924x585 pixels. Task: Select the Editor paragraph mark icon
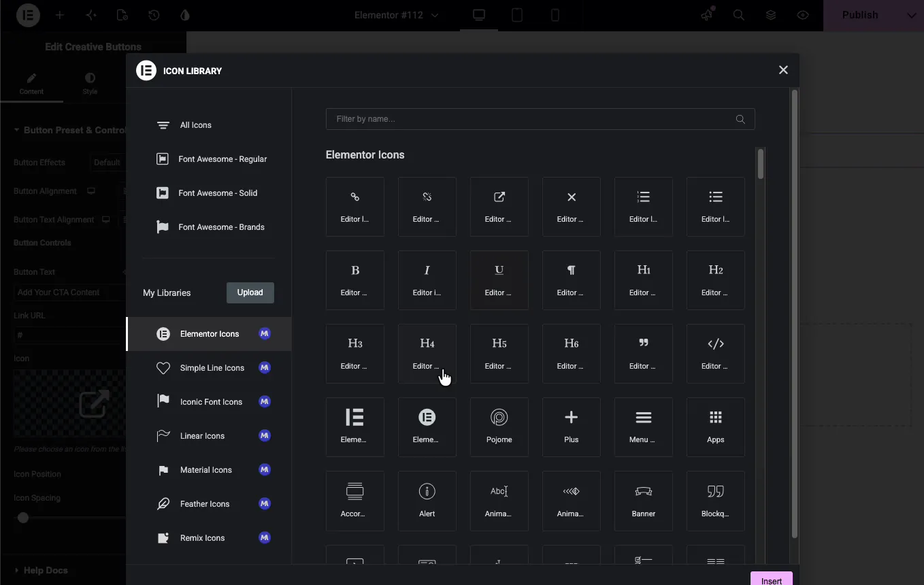coord(572,280)
